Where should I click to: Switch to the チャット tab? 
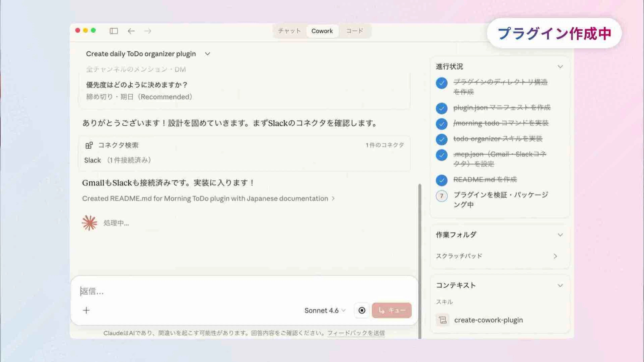point(289,31)
